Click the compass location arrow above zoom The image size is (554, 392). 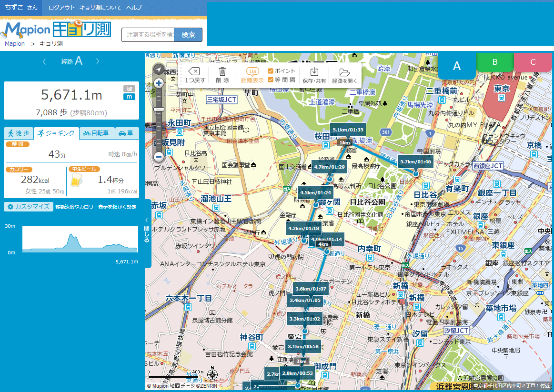coord(159,69)
